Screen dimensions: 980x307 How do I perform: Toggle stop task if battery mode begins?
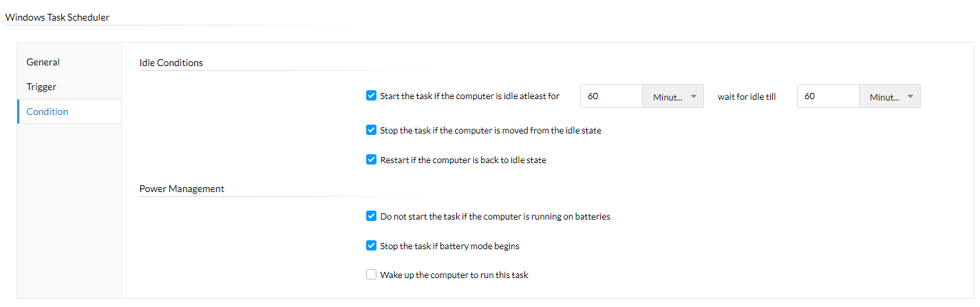372,246
